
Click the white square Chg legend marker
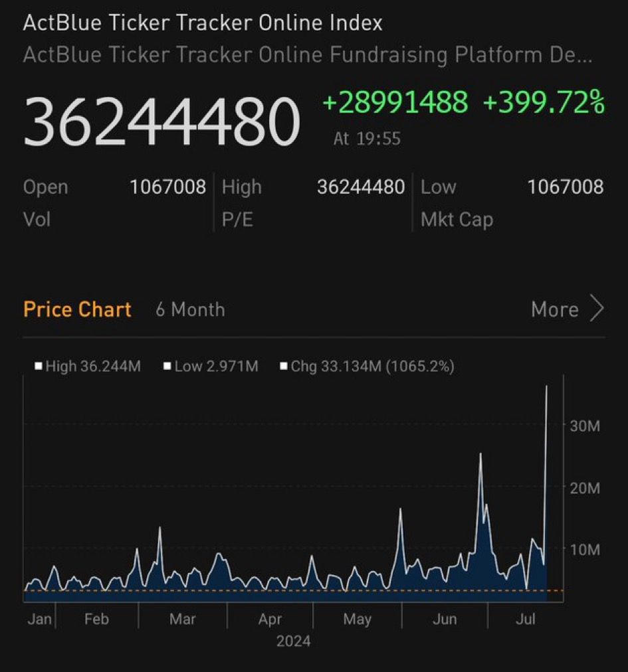(x=284, y=366)
